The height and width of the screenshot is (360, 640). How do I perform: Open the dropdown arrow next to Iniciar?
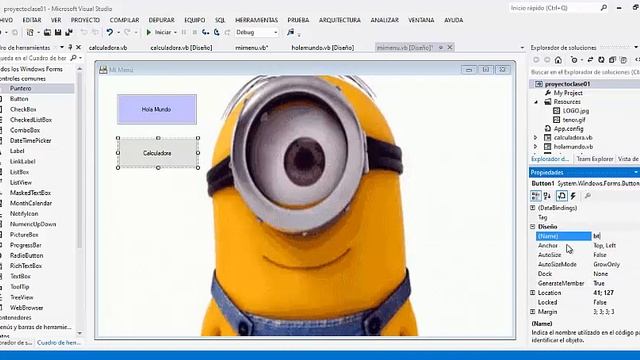point(175,32)
